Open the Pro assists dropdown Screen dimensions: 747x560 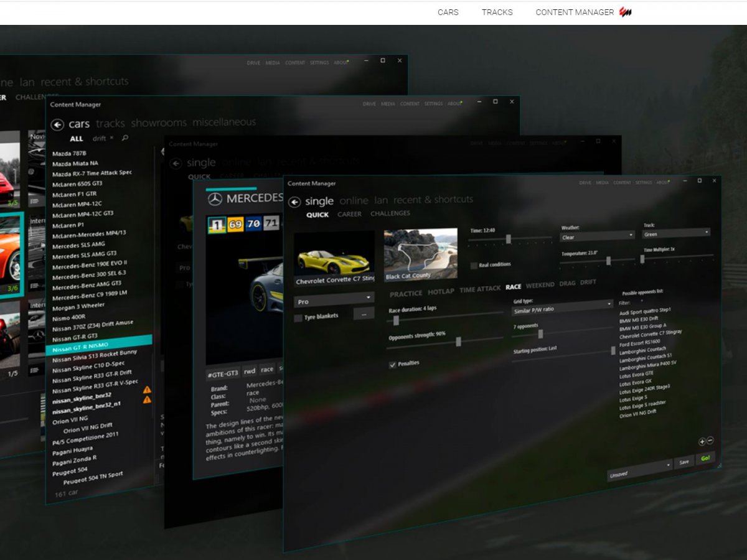[x=334, y=299]
